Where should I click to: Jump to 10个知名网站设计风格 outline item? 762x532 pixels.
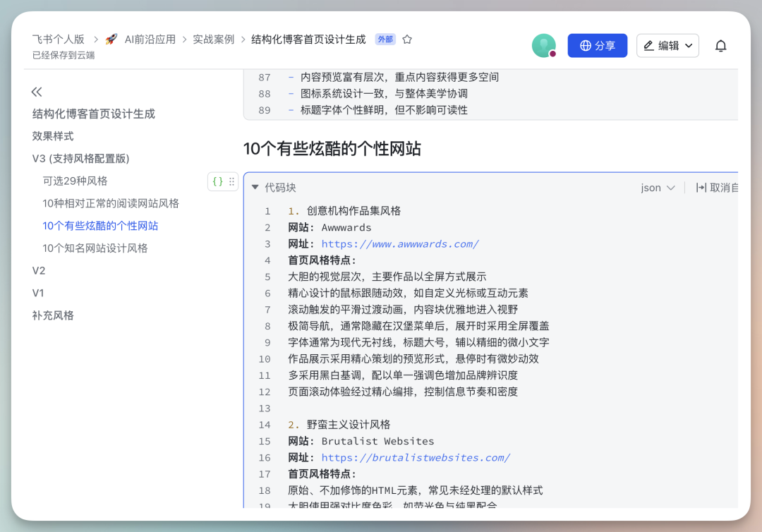pos(95,248)
